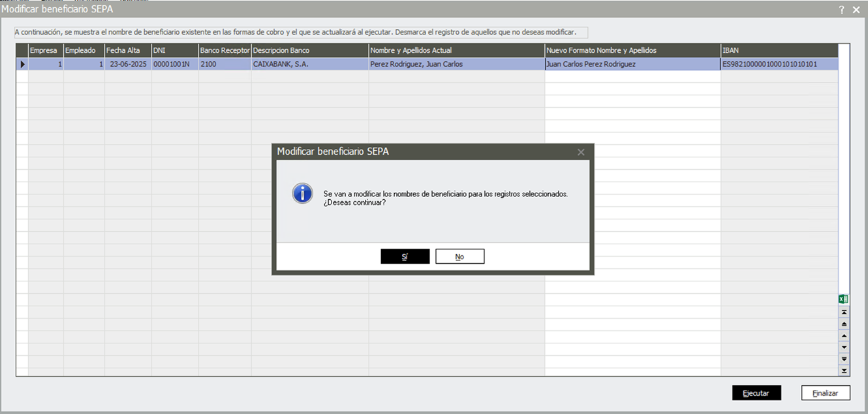Screen dimensions: 868x414
Task: Select the row indicator arrow of first record
Action: [x=22, y=64]
